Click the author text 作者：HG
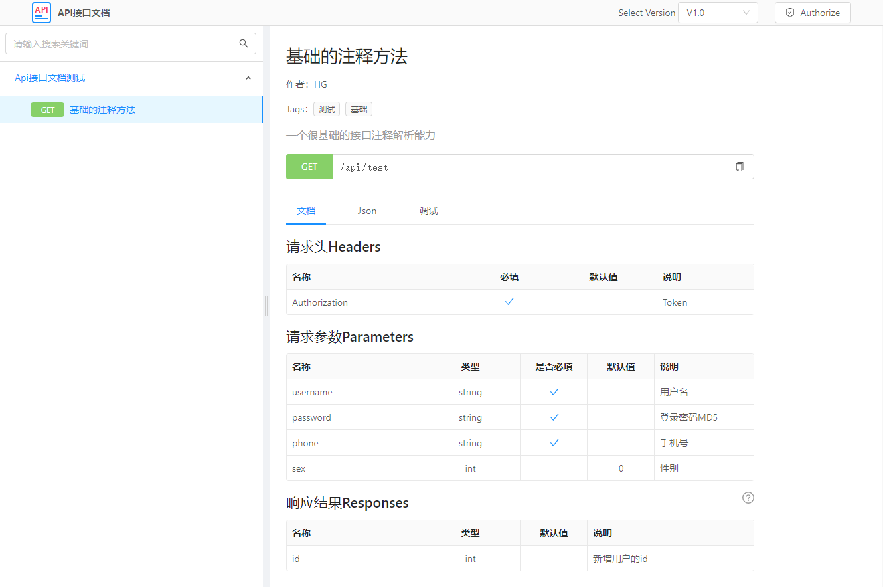Screen dimensions: 883x588 [x=307, y=84]
